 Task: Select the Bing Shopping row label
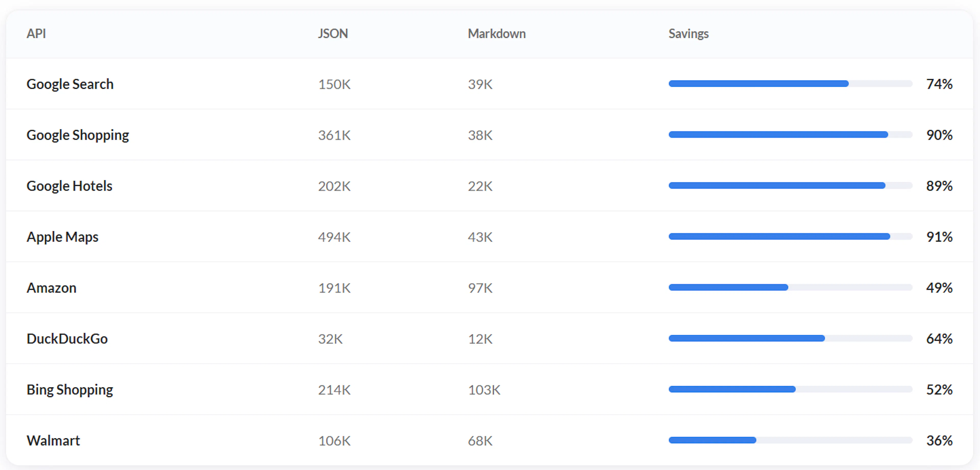(x=70, y=390)
